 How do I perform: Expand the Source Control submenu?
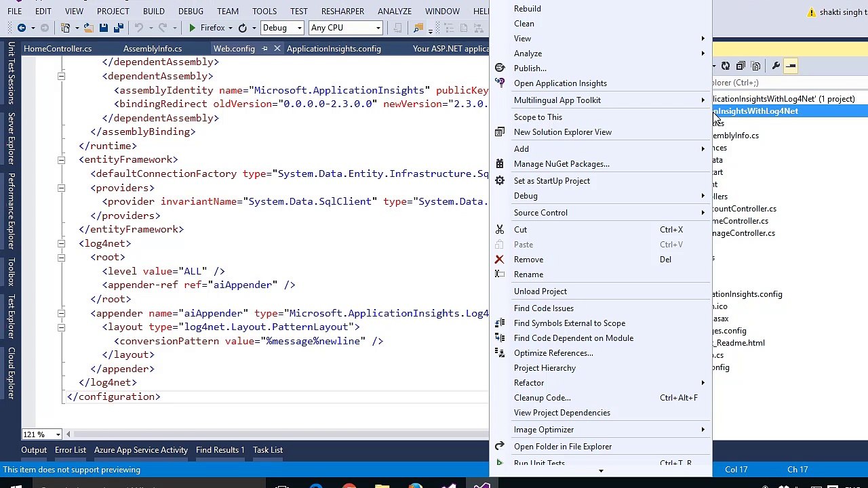[601, 213]
